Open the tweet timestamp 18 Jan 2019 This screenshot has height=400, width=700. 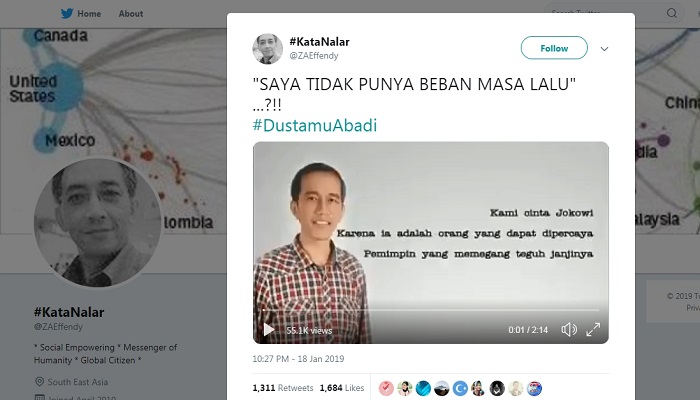click(x=298, y=358)
